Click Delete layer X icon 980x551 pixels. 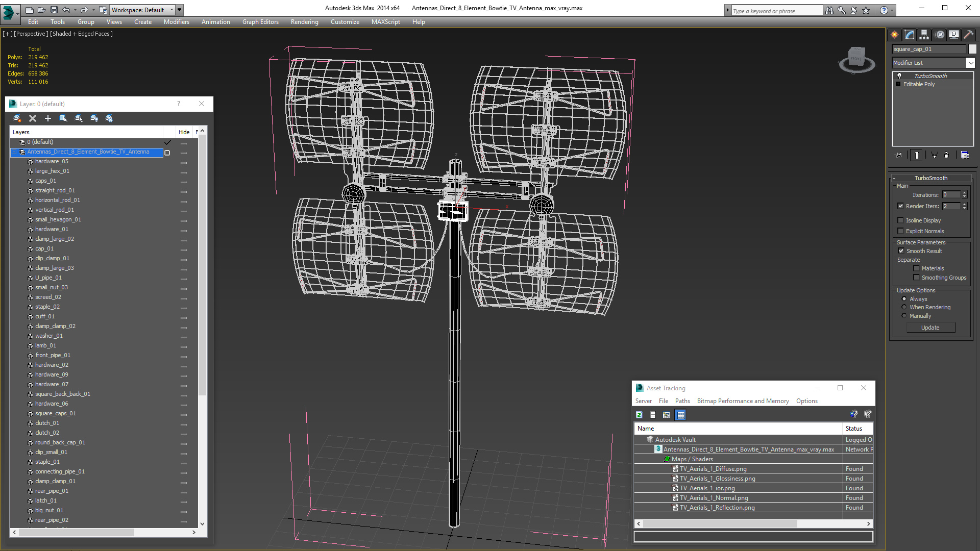click(33, 118)
